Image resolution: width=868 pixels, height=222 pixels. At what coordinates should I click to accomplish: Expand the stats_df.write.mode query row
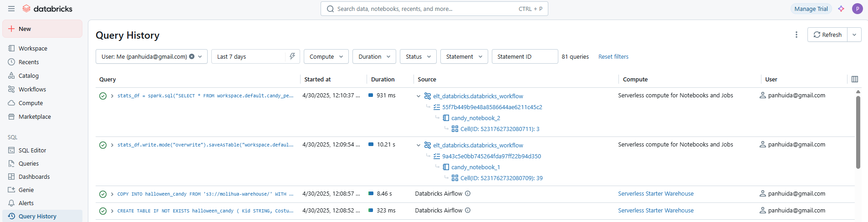pyautogui.click(x=112, y=145)
